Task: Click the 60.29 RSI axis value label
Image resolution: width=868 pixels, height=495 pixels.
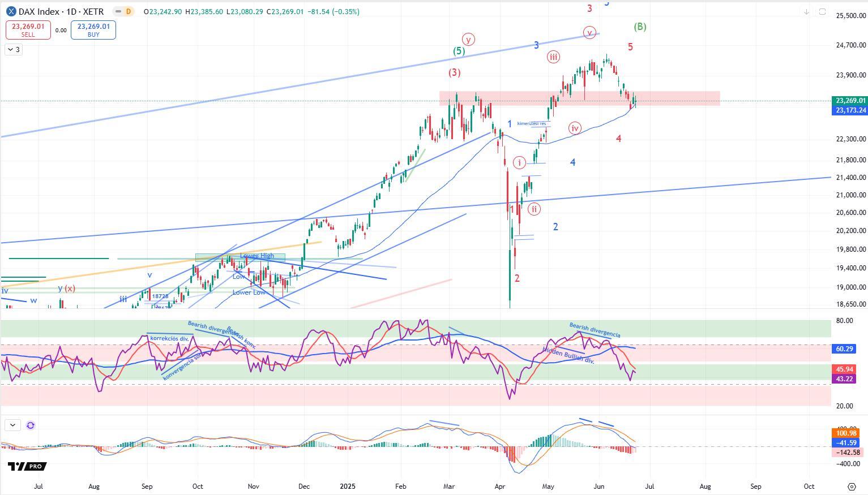Action: 844,349
